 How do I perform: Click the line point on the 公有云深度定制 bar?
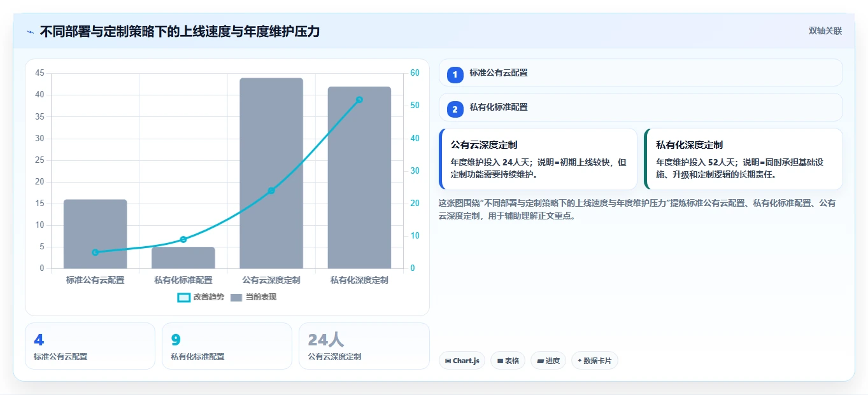click(x=271, y=191)
